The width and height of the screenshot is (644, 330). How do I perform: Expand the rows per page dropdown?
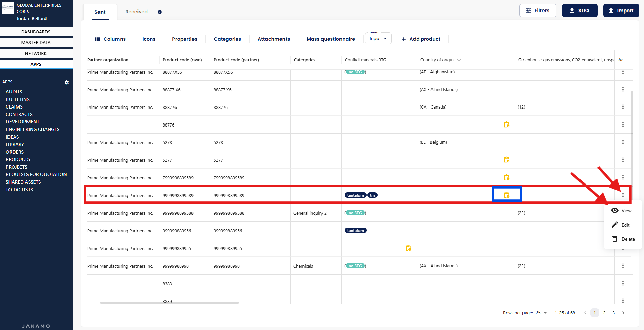coord(542,313)
